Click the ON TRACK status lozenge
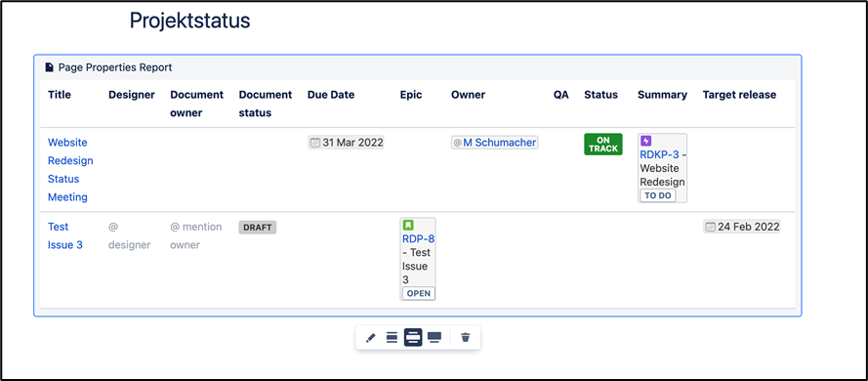The width and height of the screenshot is (868, 381). 603,145
